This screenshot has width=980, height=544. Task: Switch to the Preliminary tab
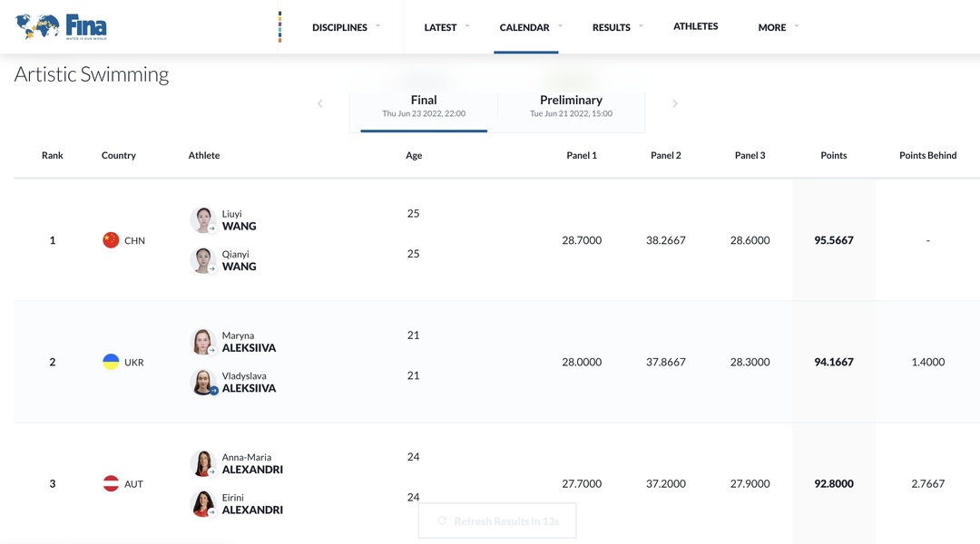tap(571, 106)
